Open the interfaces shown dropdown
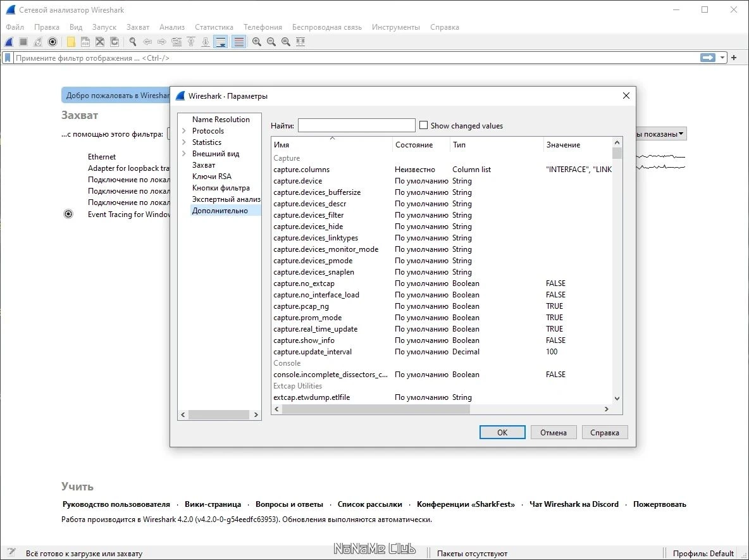Image resolution: width=749 pixels, height=560 pixels. click(660, 134)
